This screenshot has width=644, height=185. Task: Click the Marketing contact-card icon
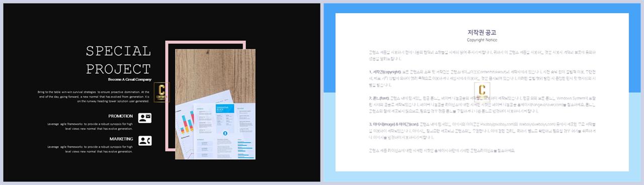coord(145,141)
